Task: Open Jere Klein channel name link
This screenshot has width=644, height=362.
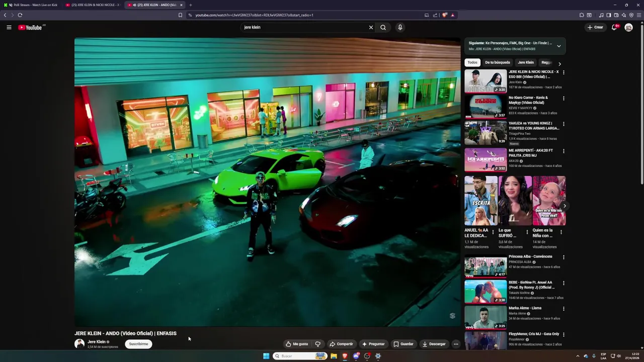Action: (97, 341)
